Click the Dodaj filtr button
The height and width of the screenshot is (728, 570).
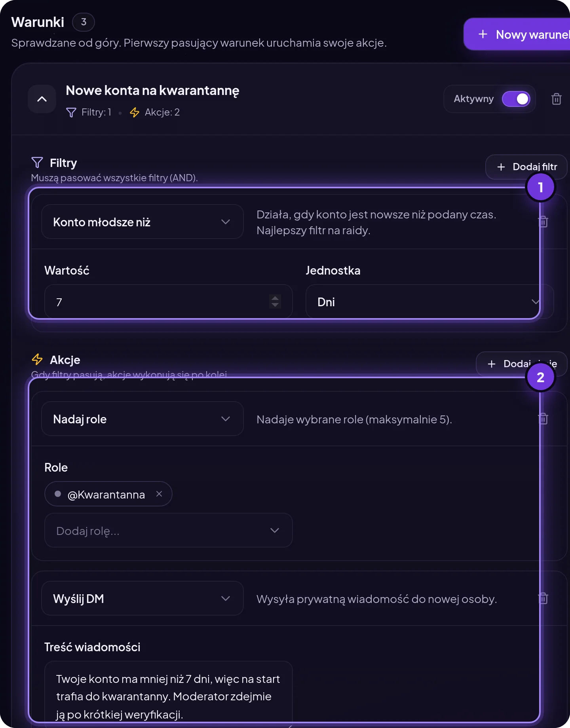[x=526, y=167]
